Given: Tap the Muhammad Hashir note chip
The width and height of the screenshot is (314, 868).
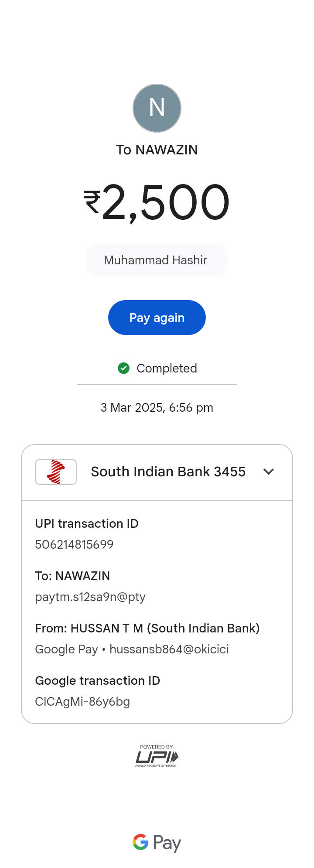Looking at the screenshot, I should point(157,260).
